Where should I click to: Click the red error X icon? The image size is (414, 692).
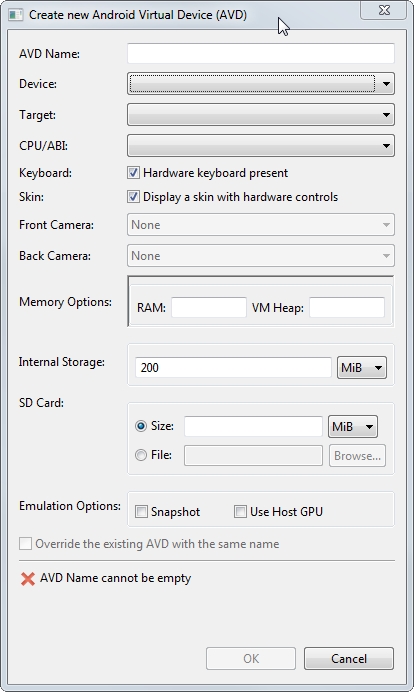[x=28, y=579]
